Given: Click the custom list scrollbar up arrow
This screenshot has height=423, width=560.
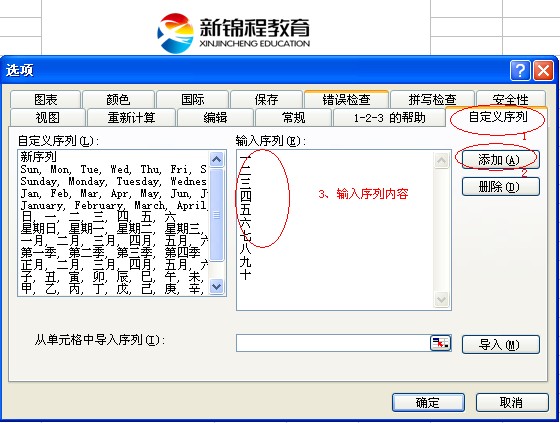Looking at the screenshot, I should [x=216, y=159].
